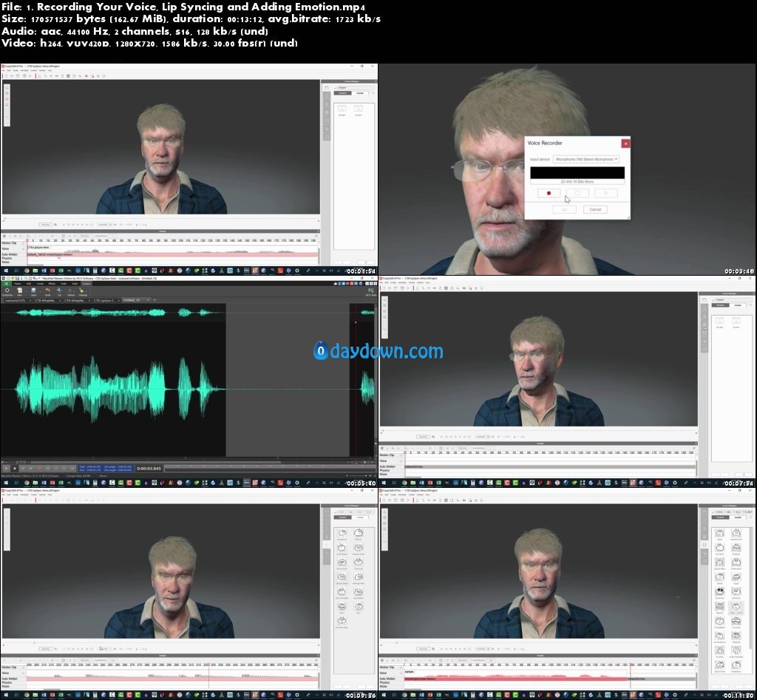Click the black audio level meter in Voice Recorder
757x700 pixels.
point(577,173)
